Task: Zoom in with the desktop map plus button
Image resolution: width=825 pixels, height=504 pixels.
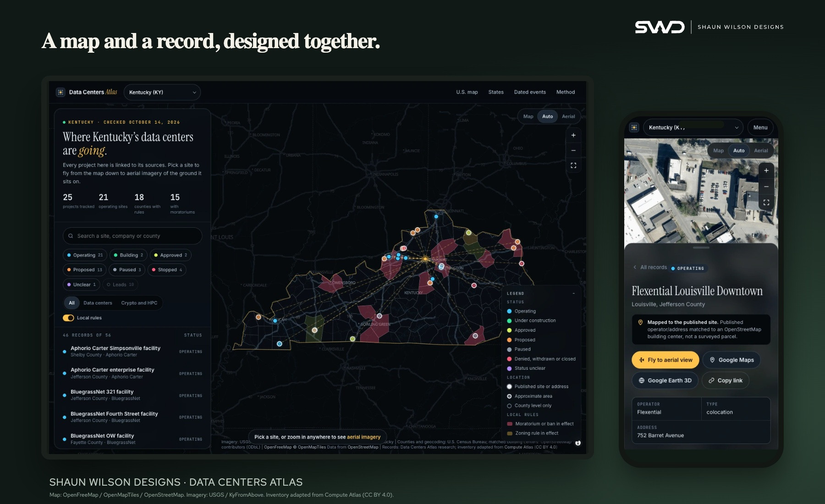Action: (x=573, y=135)
